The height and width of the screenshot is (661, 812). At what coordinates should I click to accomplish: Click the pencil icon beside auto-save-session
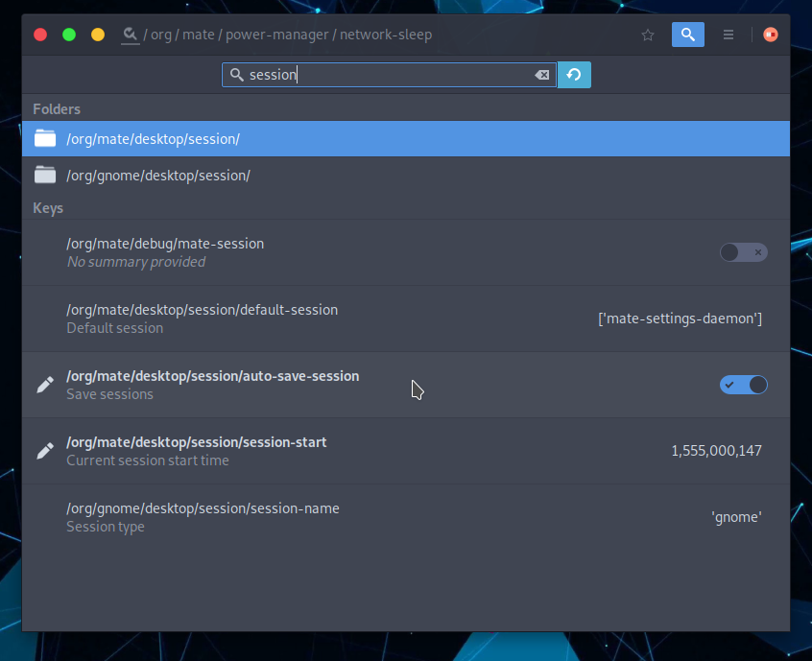coord(45,385)
